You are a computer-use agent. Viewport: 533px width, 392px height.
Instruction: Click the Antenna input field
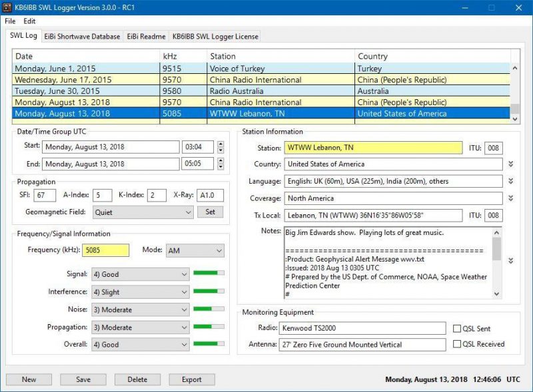tap(362, 345)
